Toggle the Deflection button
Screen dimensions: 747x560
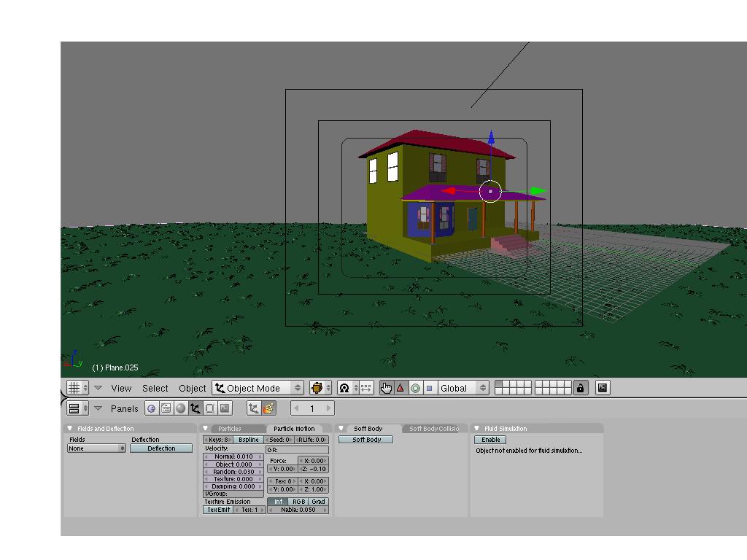click(161, 448)
